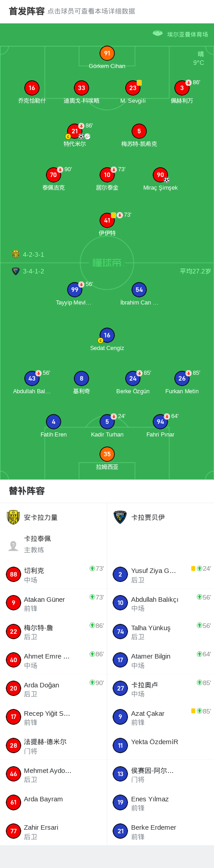Open captain Sedat Cengiz number 16
Screen dimensions: 214x868
[107, 335]
